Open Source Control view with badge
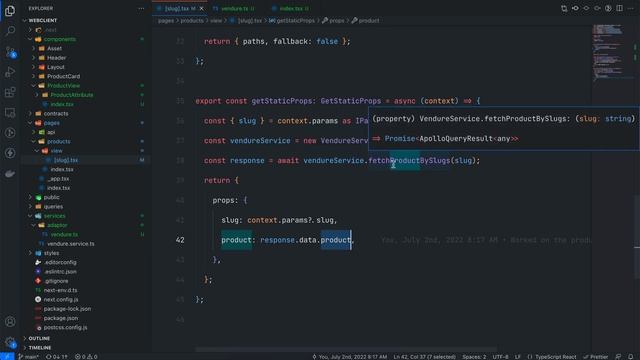The image size is (640, 360). click(10, 52)
